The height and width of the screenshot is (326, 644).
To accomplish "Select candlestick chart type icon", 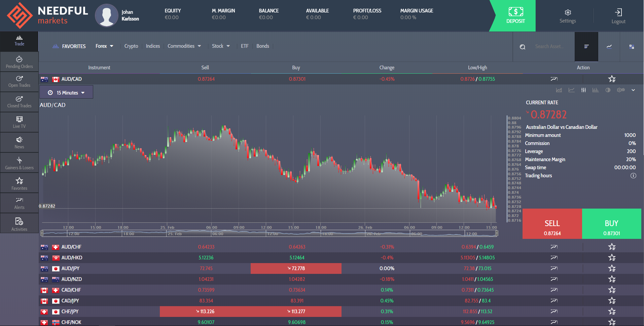I will point(583,90).
